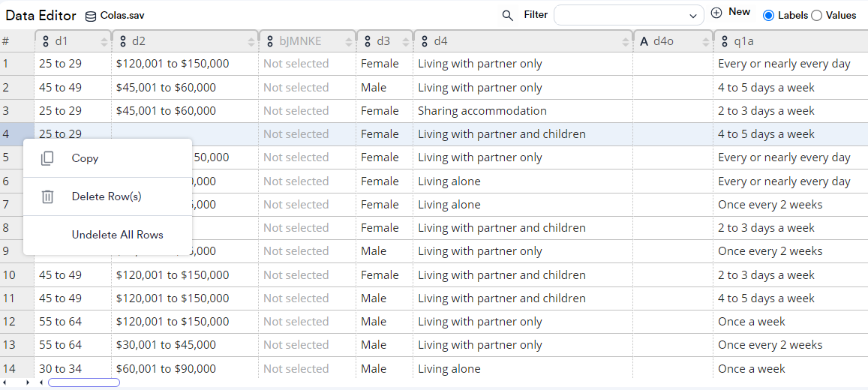
Task: Toggle sort arrows on d3 column
Action: 407,41
